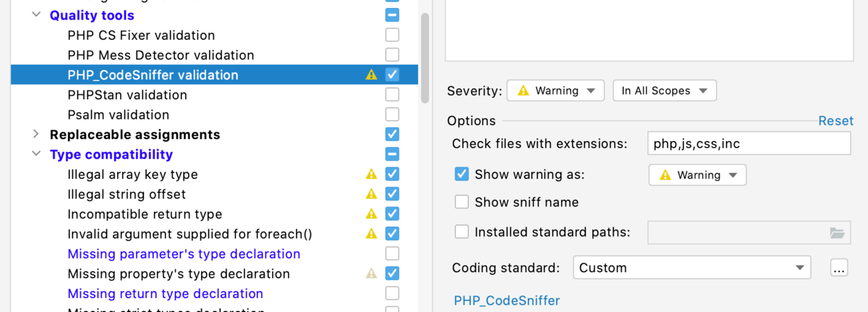
Task: Enable PHP CS Fixer validation checkbox
Action: pyautogui.click(x=392, y=35)
